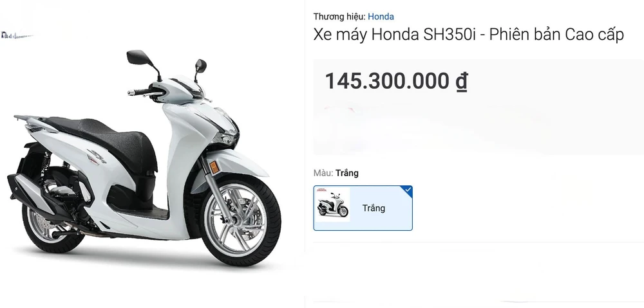This screenshot has width=644, height=308.
Task: Click the scooter's right rearview mirror
Action: pyautogui.click(x=201, y=65)
